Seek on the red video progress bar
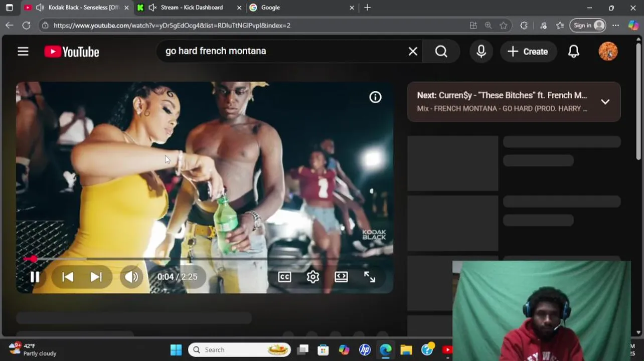The height and width of the screenshot is (361, 644). [205, 259]
